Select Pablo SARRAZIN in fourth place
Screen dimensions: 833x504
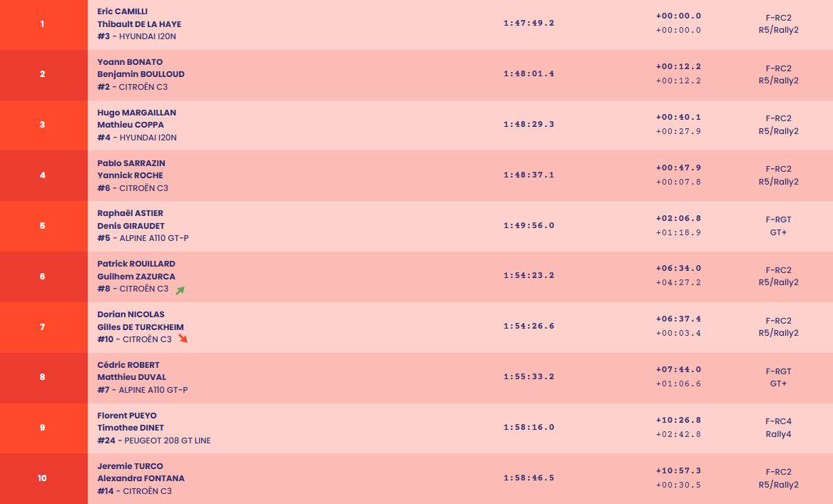tap(131, 163)
